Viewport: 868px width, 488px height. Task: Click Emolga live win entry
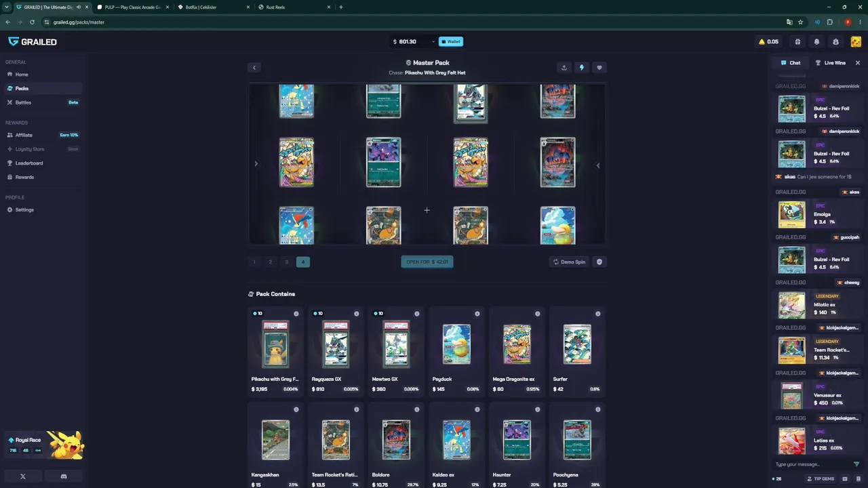pyautogui.click(x=818, y=214)
